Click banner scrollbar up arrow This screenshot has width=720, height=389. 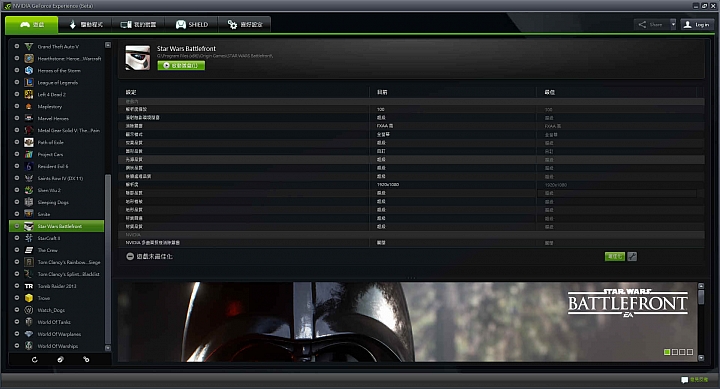[701, 286]
